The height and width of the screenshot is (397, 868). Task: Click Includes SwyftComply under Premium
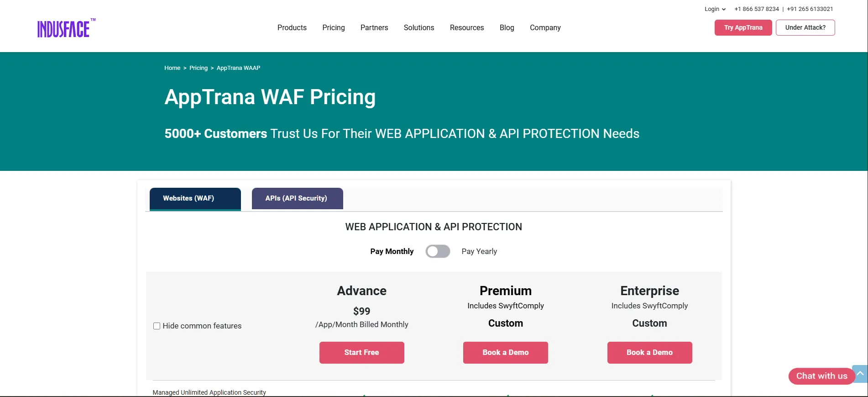pyautogui.click(x=506, y=306)
